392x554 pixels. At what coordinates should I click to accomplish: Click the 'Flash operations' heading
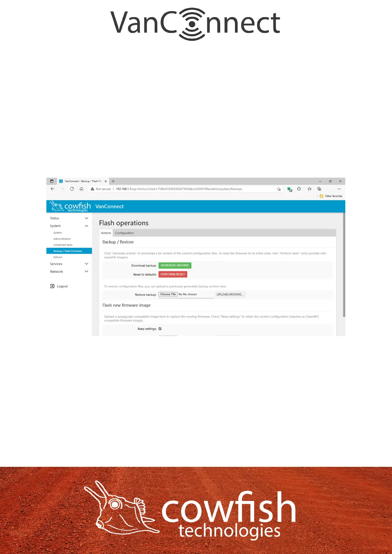pyautogui.click(x=124, y=223)
